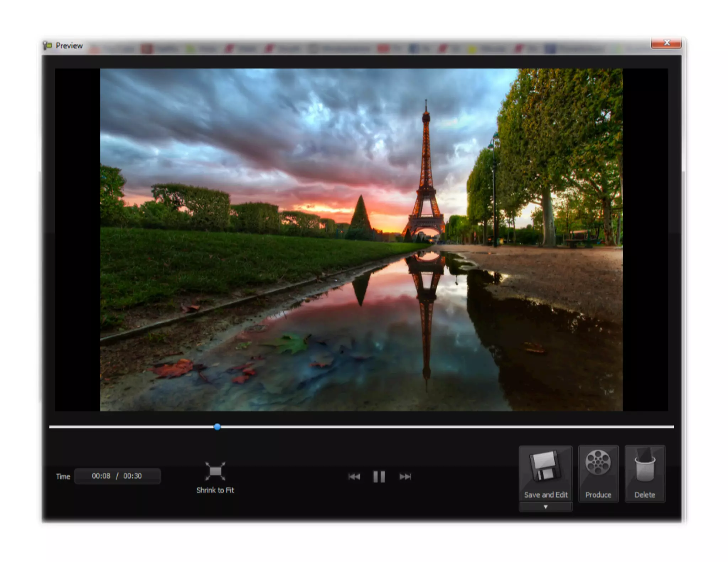Click the unplayed portion of the seek bar
Screen dimensions: 728x562
(x=444, y=427)
